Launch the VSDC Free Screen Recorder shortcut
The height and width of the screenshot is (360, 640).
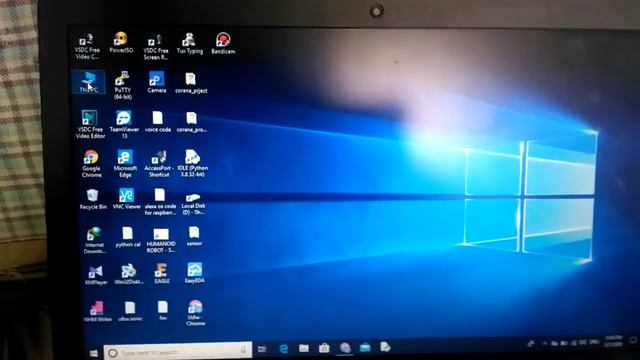pos(156,47)
